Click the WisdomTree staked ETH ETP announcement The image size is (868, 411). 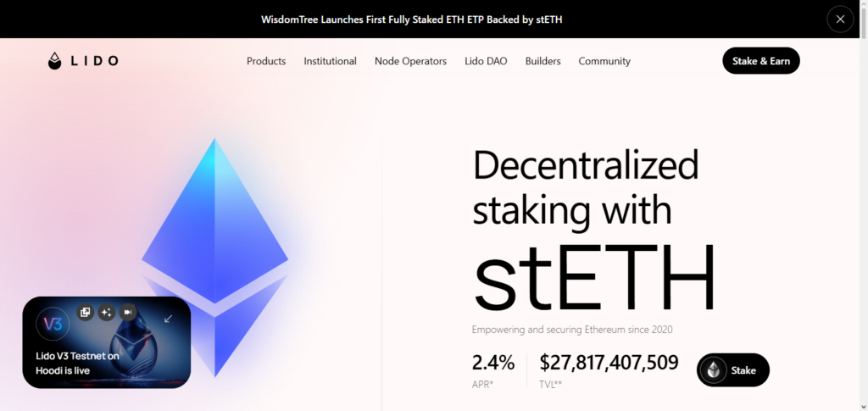pos(411,19)
